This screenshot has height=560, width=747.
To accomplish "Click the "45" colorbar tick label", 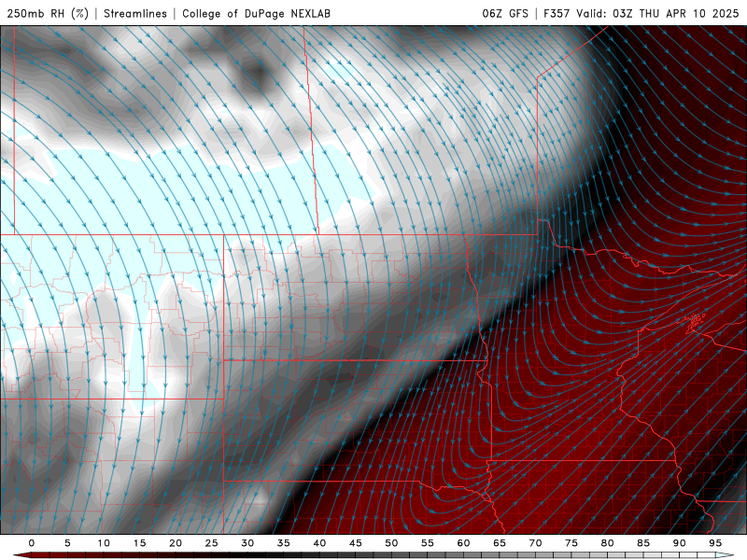I will pyautogui.click(x=356, y=543).
